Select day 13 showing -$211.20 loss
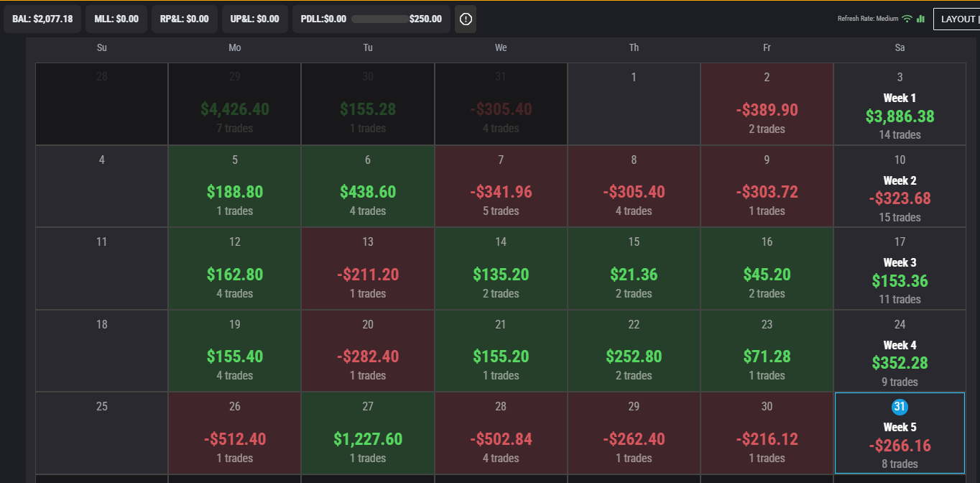 pos(368,269)
